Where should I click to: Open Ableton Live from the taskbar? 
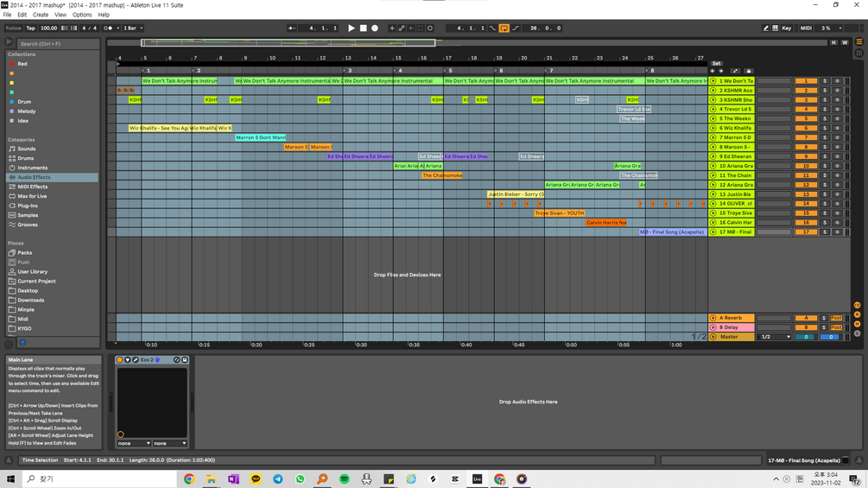pyautogui.click(x=477, y=479)
